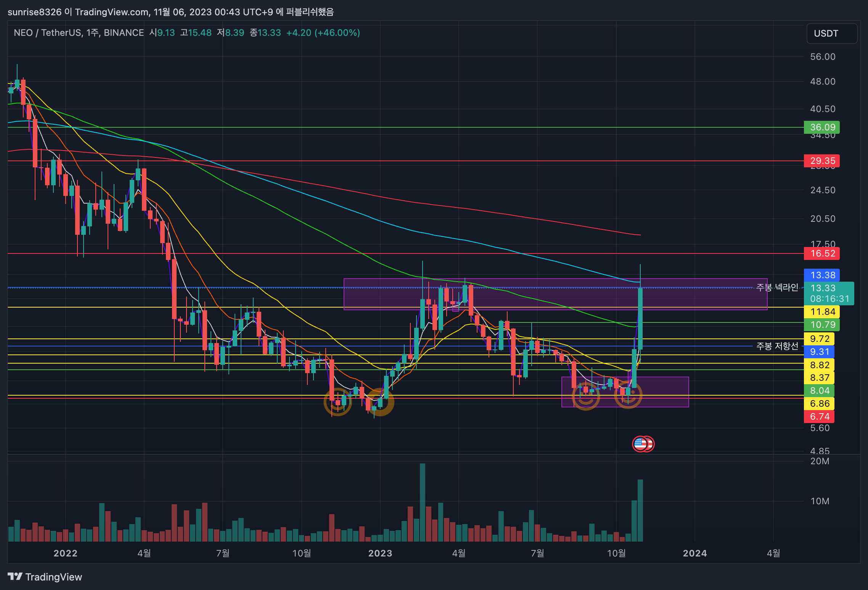Click the 48.00 price axis value

pos(823,82)
